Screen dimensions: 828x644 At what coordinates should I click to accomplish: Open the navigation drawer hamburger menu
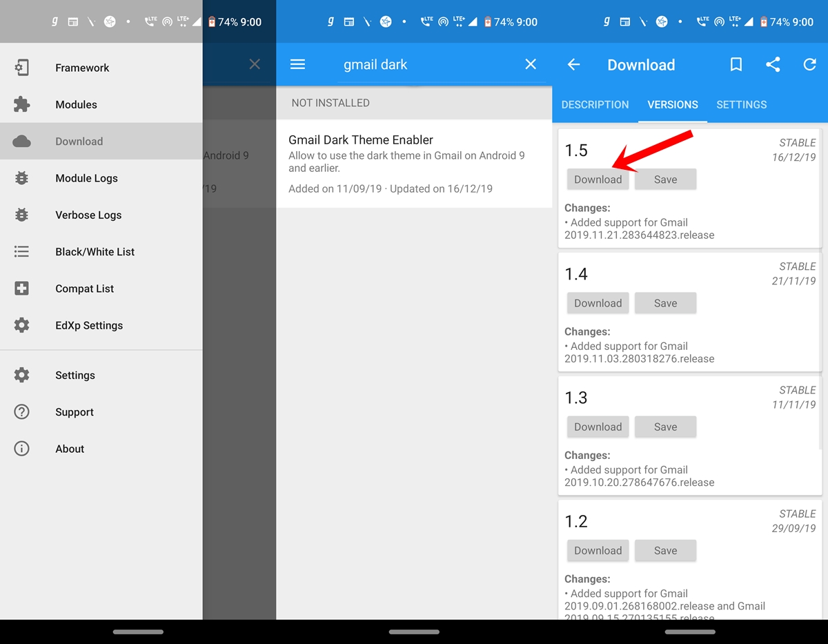click(297, 64)
